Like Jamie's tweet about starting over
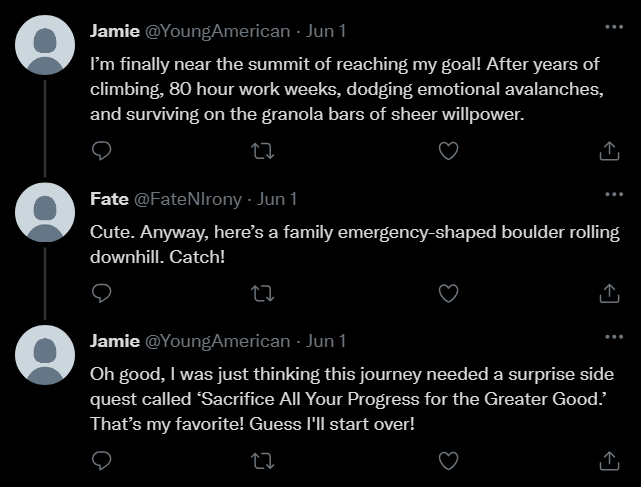The height and width of the screenshot is (487, 641). 449,460
